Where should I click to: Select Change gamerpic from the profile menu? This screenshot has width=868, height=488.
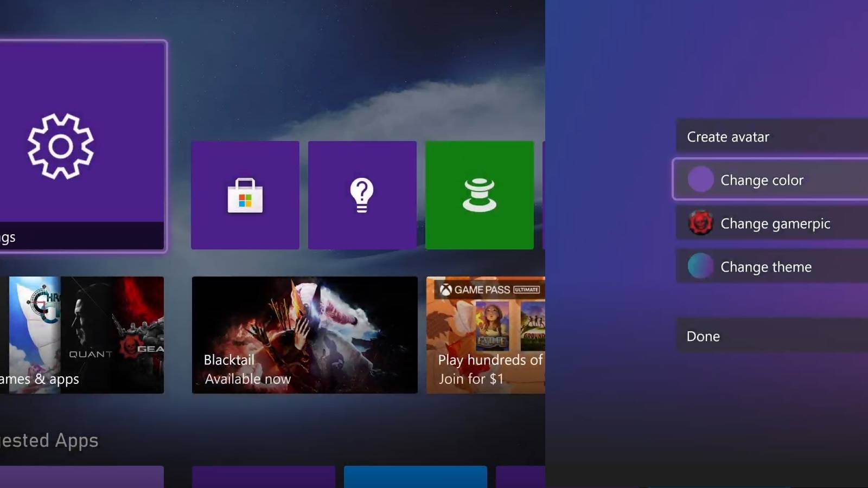pyautogui.click(x=775, y=223)
